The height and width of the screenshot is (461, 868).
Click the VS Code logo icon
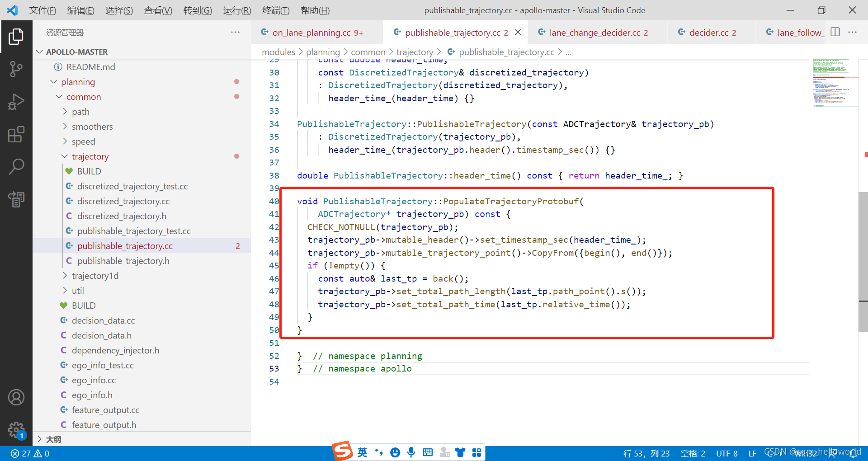12,10
